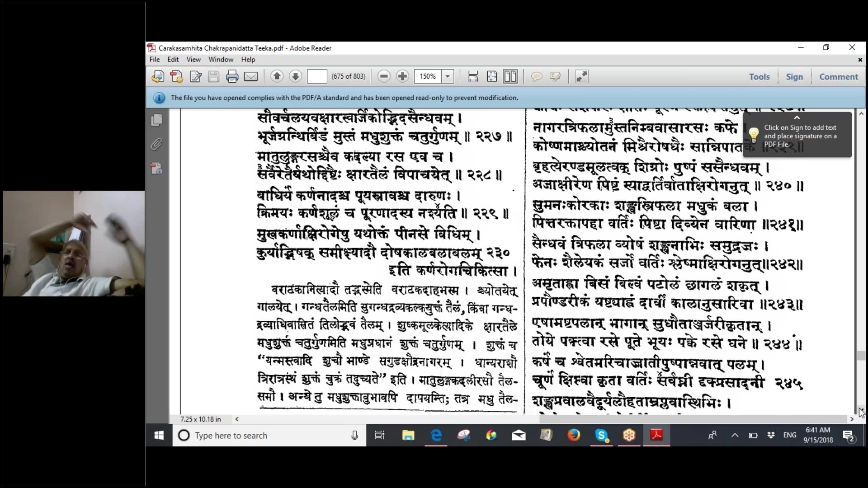Toggle two-page scrolling view mode

coord(510,76)
